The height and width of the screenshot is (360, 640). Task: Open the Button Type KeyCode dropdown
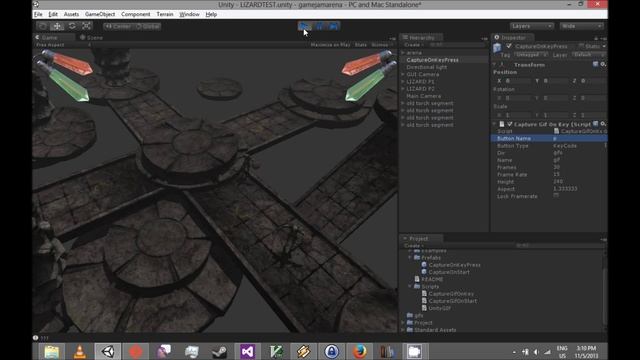coord(579,146)
